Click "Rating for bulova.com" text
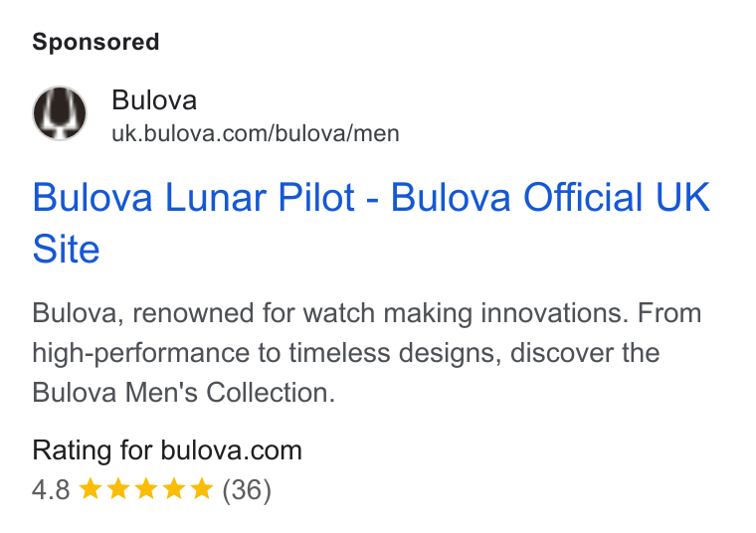 point(167,450)
